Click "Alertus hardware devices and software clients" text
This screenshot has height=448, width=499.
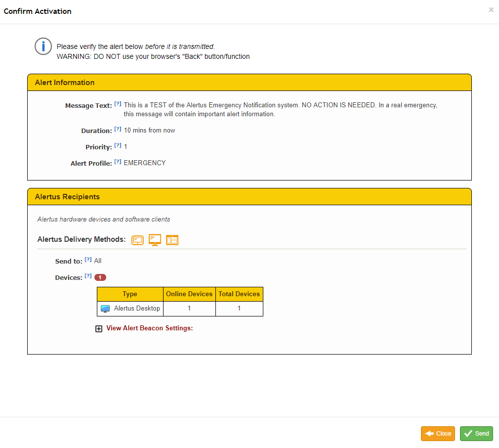(104, 219)
